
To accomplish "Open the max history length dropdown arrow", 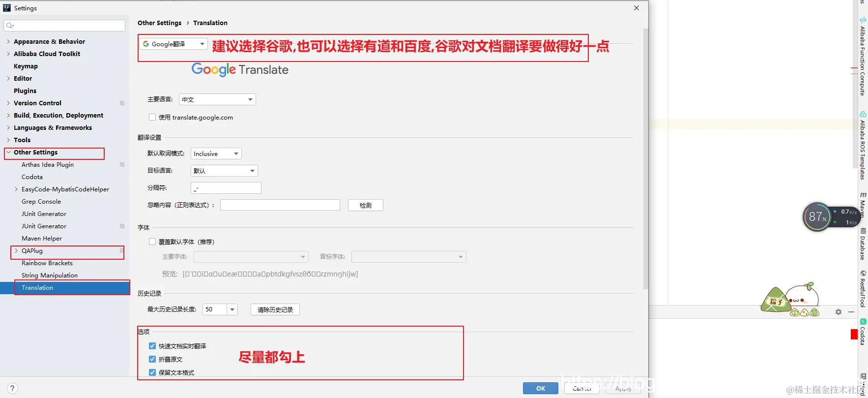I will tap(232, 309).
